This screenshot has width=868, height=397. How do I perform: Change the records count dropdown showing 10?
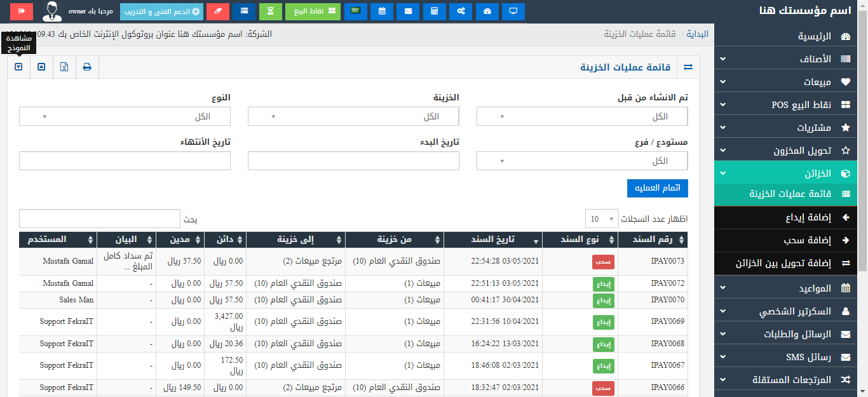coord(601,219)
